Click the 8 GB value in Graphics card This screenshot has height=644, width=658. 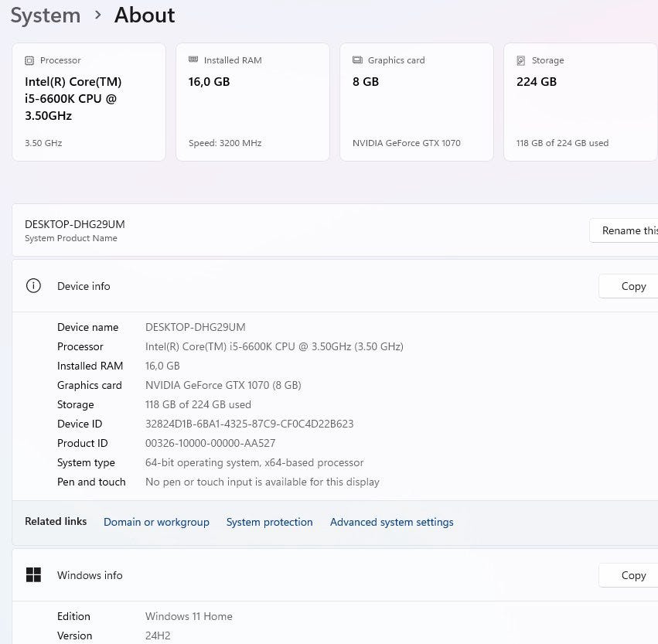(366, 82)
